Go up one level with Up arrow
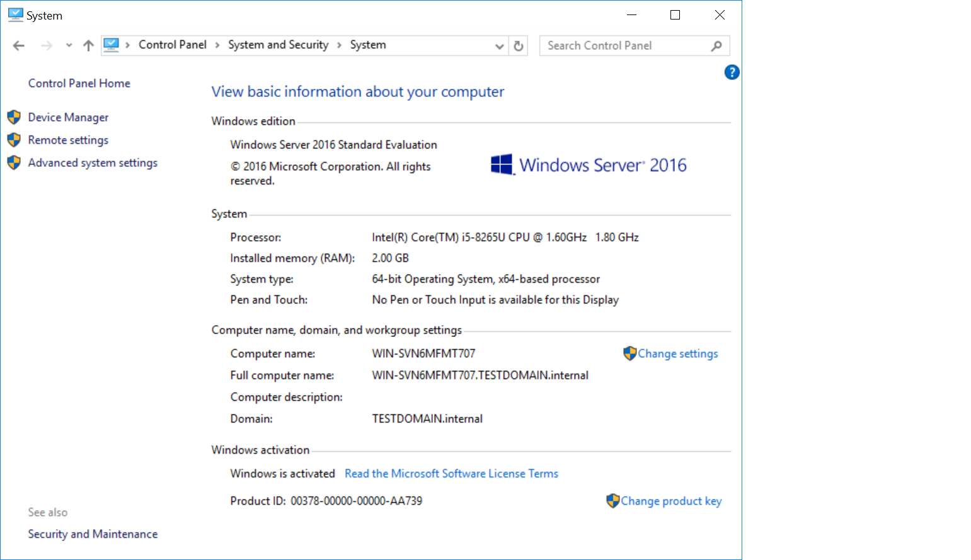Viewport: 971px width, 560px height. [88, 45]
